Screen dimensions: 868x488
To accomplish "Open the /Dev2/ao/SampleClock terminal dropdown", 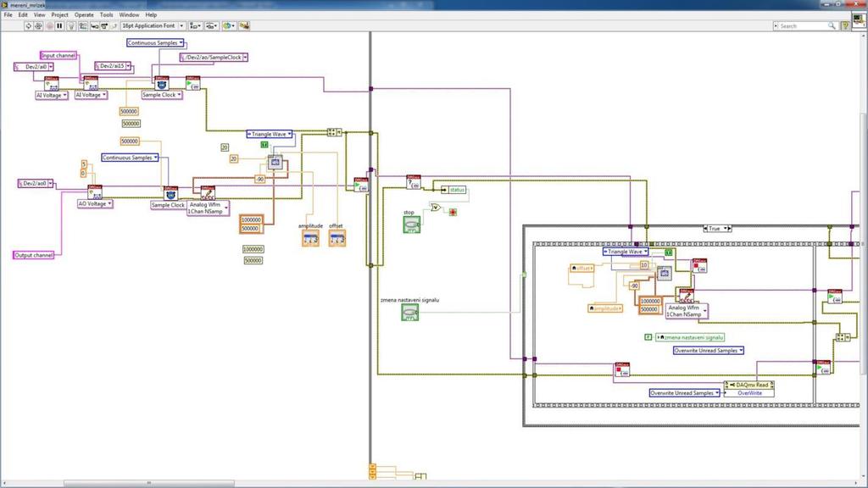I will click(245, 57).
